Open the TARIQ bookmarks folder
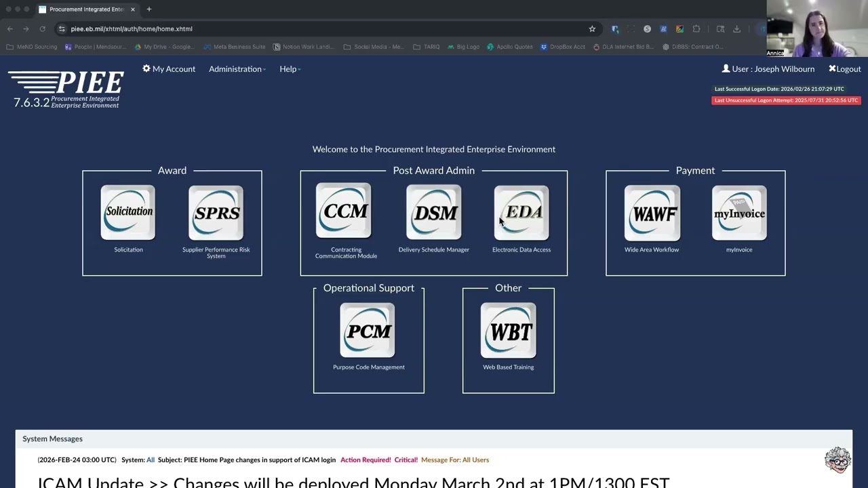The height and width of the screenshot is (488, 868). coord(426,47)
